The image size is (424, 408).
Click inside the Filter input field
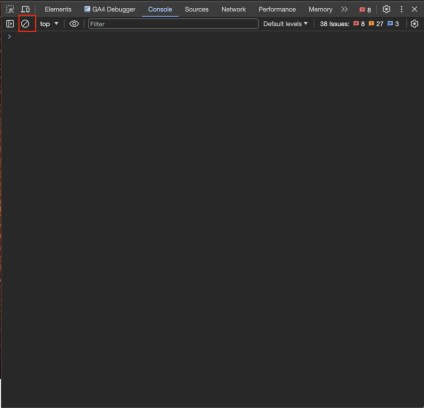(173, 24)
